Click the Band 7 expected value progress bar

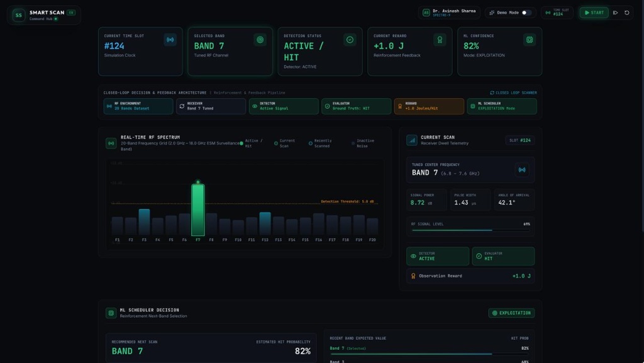point(429,354)
